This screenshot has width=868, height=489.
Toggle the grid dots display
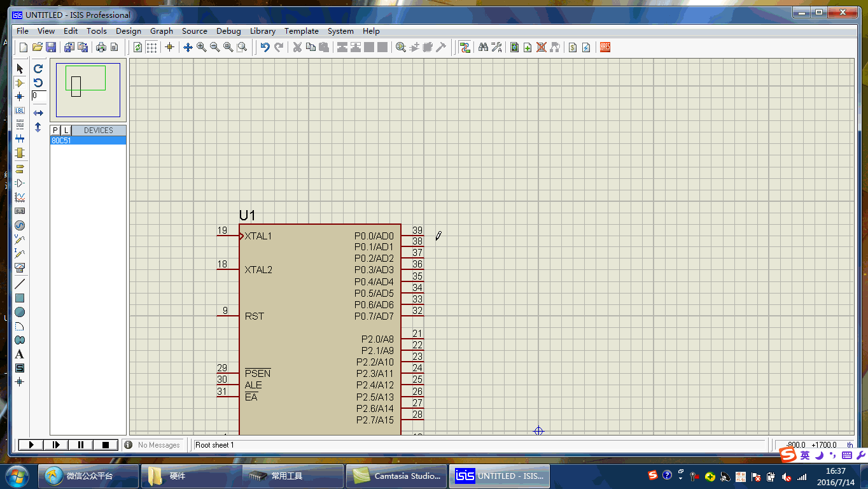[x=151, y=47]
